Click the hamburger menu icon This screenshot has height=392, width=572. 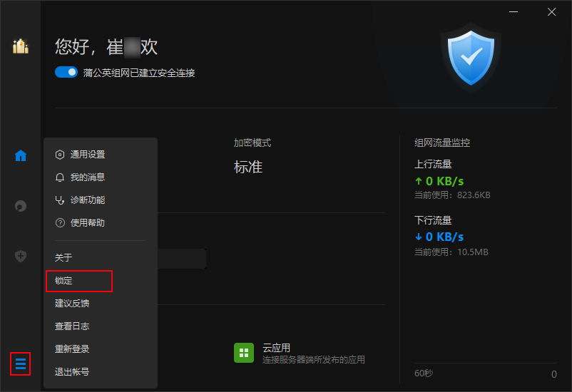point(21,363)
